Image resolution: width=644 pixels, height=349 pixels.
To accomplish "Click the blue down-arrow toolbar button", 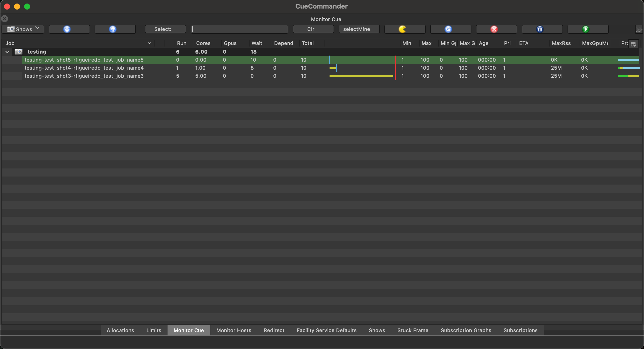I will [x=69, y=29].
